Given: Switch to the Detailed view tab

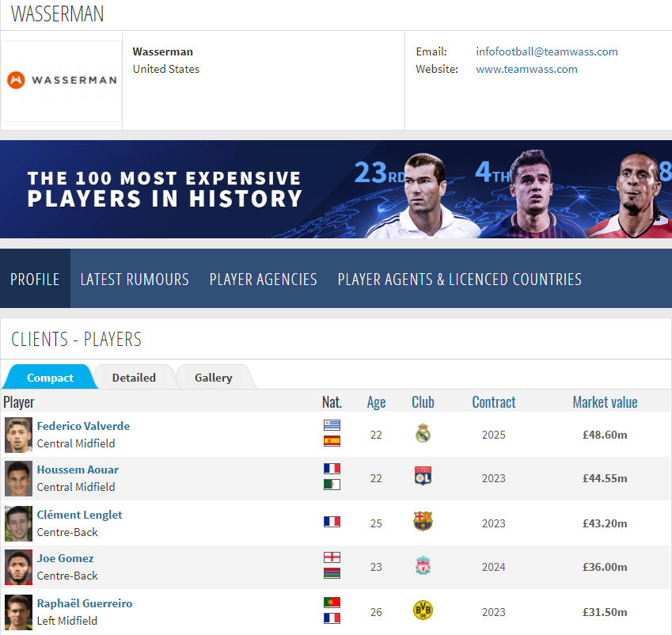Looking at the screenshot, I should [134, 378].
